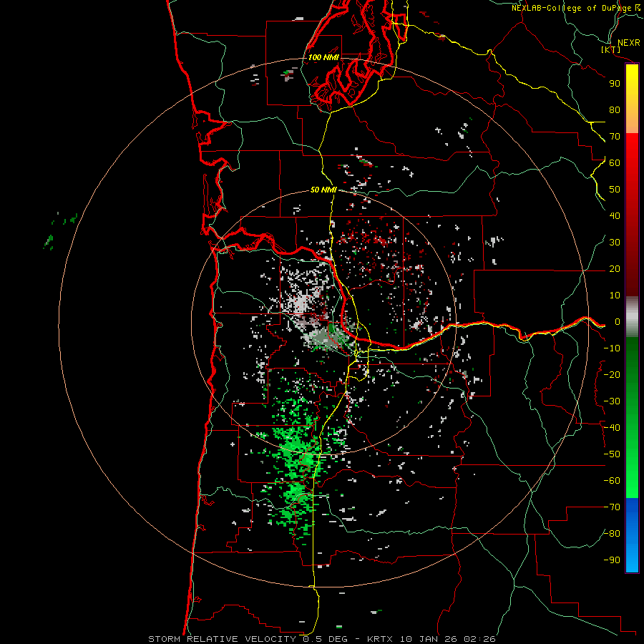Click the positive 40 value on the velocity scale
The height and width of the screenshot is (644, 644).
615,215
